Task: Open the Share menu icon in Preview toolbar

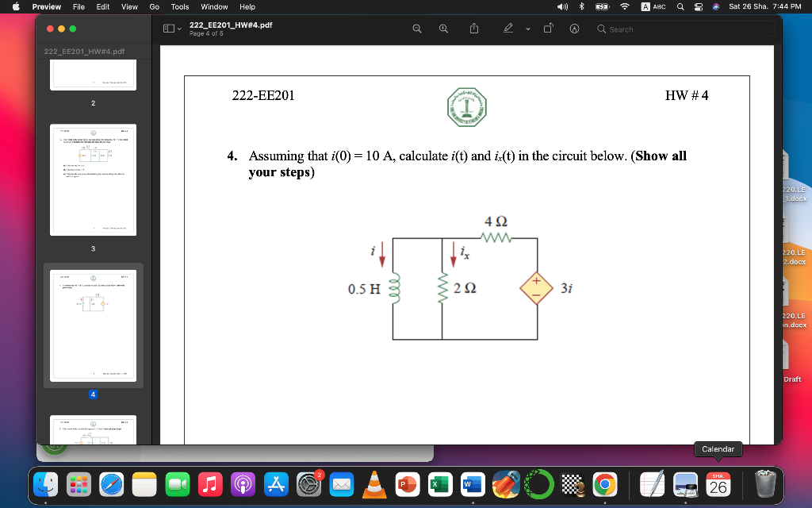Action: [473, 29]
